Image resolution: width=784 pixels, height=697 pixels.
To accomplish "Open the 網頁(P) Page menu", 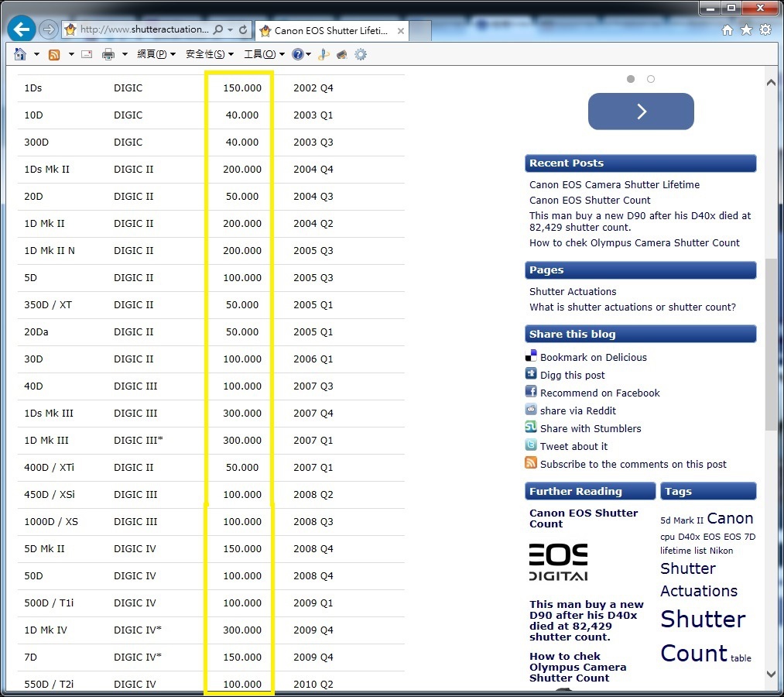I will tap(156, 54).
